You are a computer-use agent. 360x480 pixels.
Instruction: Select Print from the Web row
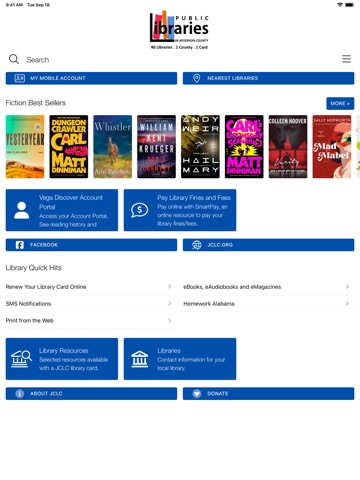click(91, 320)
